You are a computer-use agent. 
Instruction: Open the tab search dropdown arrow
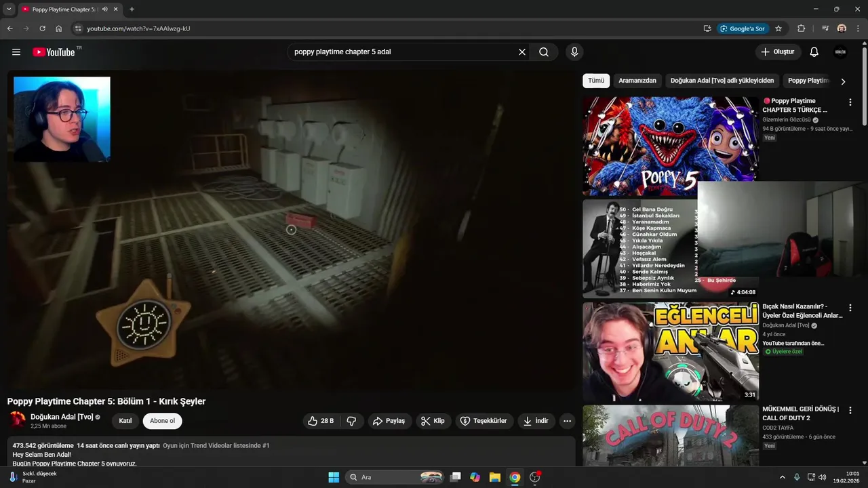click(x=9, y=9)
